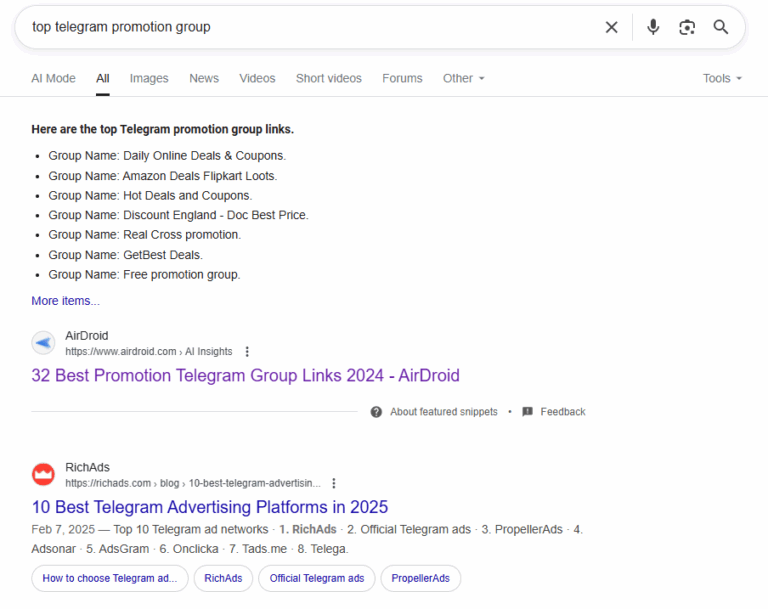Viewport: 768px width, 609px height.
Task: Open the RichAds result's three-dot menu
Action: click(x=334, y=483)
